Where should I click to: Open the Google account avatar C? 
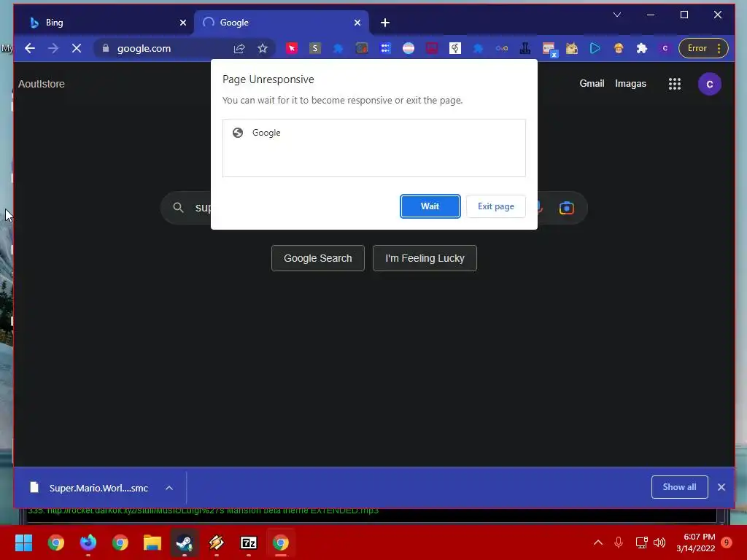709,84
